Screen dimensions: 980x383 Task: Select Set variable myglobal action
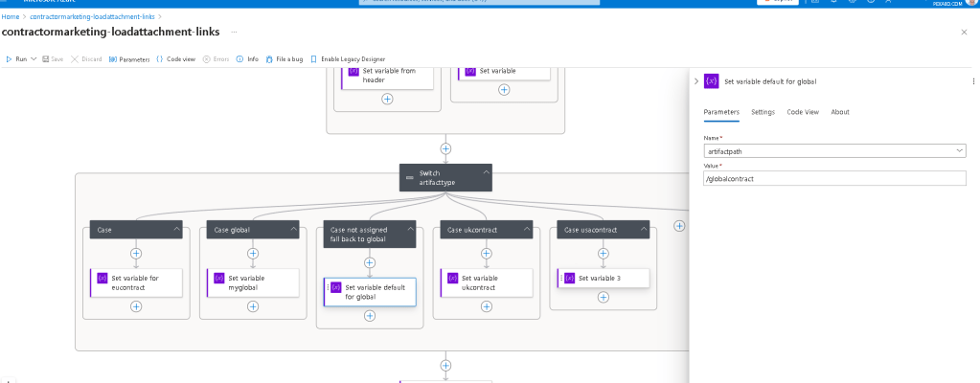[x=253, y=283]
